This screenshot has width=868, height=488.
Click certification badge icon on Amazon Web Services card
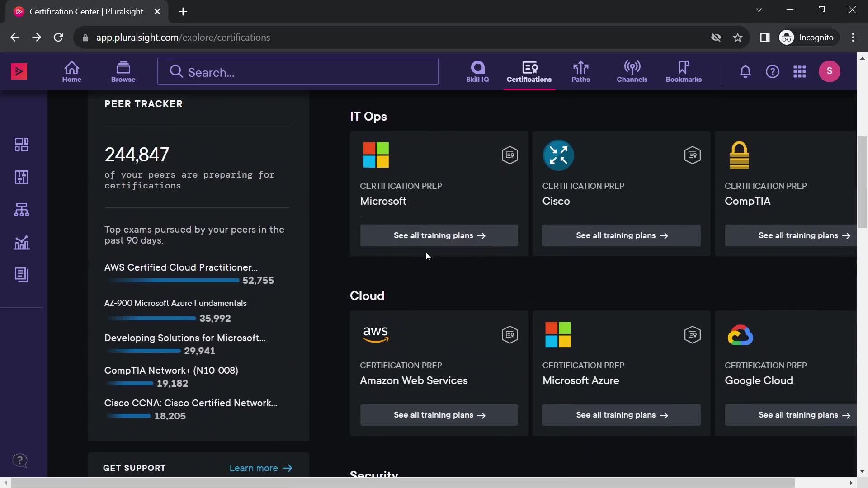[x=509, y=335]
